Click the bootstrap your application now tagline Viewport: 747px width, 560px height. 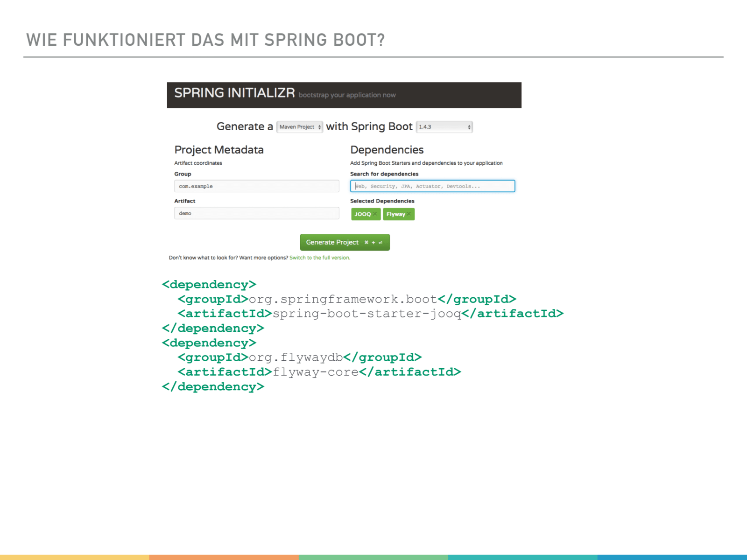pyautogui.click(x=347, y=95)
